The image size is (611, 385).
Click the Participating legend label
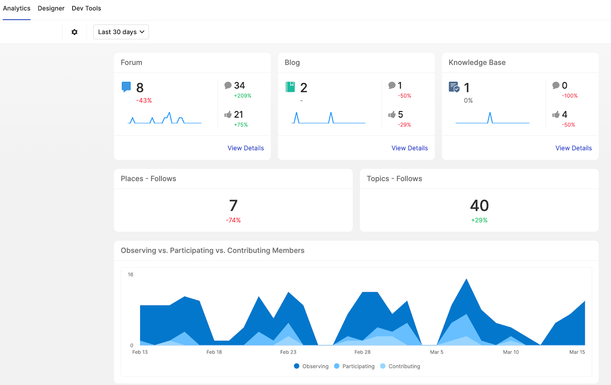[358, 366]
